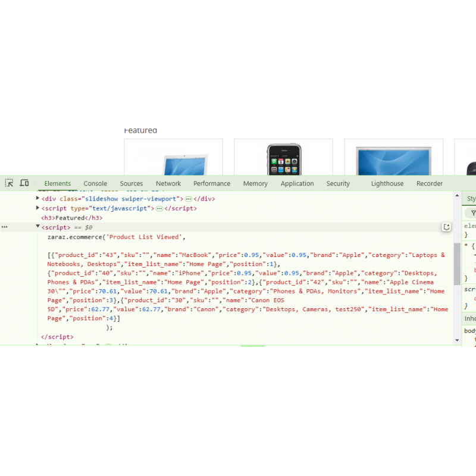
Task: Click the ellipsis in the text/javascript script
Action: [159, 209]
